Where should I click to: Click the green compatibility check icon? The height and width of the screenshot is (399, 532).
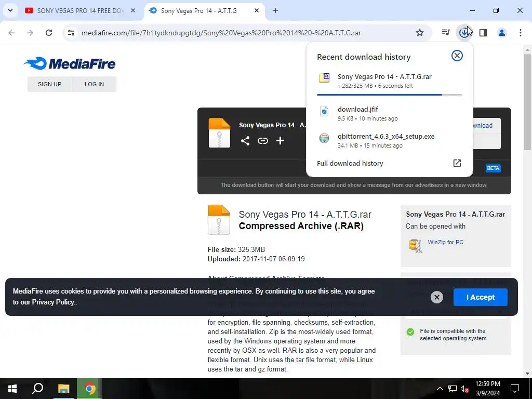410,332
